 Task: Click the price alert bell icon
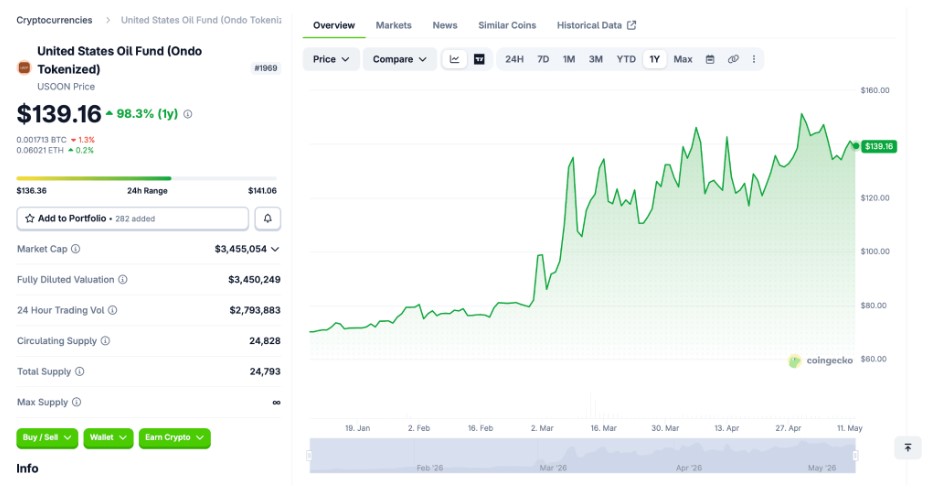267,219
